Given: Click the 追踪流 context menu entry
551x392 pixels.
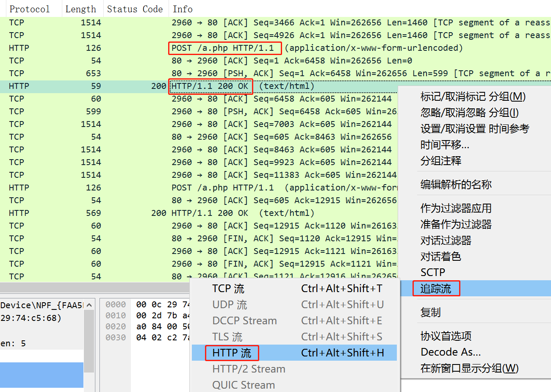Looking at the screenshot, I should click(x=435, y=289).
